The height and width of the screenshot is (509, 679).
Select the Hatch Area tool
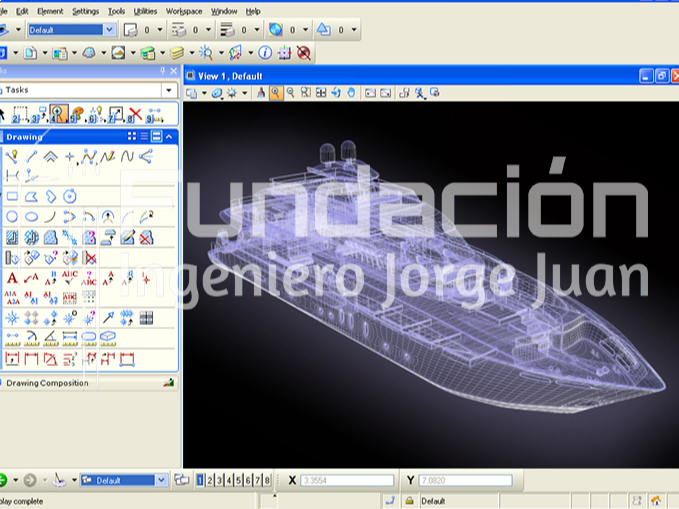coord(12,237)
